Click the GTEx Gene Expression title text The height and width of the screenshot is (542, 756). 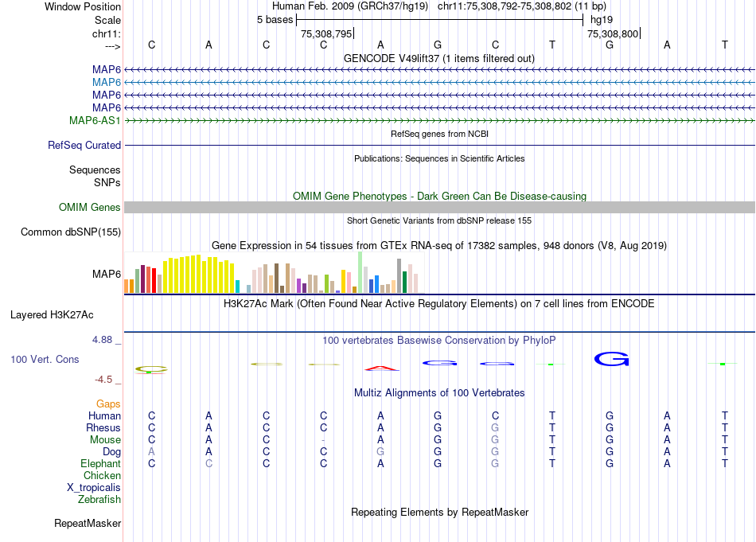tap(439, 245)
